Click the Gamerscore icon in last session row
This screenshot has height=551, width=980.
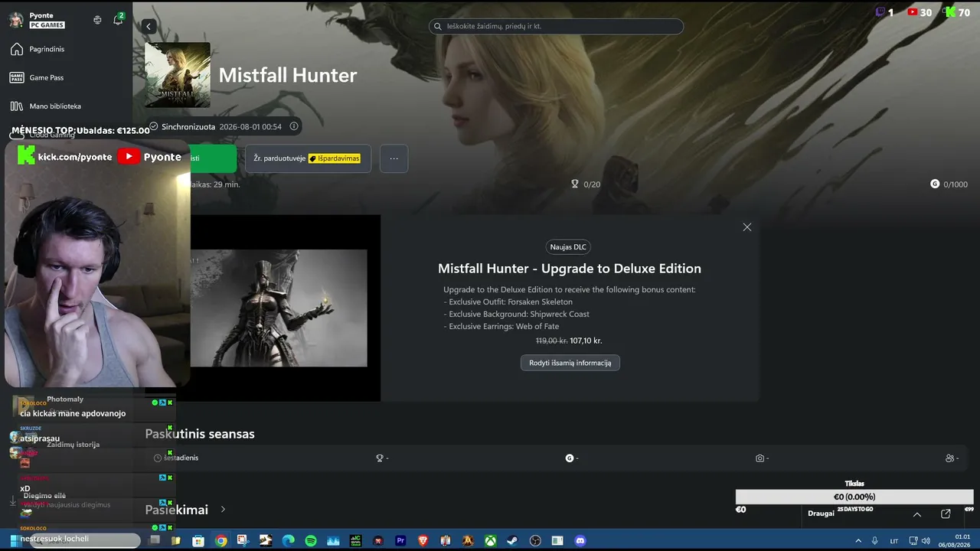(570, 458)
